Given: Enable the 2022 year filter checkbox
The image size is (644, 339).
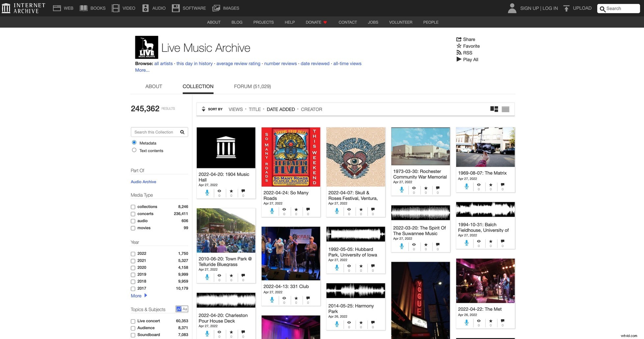Looking at the screenshot, I should point(133,254).
